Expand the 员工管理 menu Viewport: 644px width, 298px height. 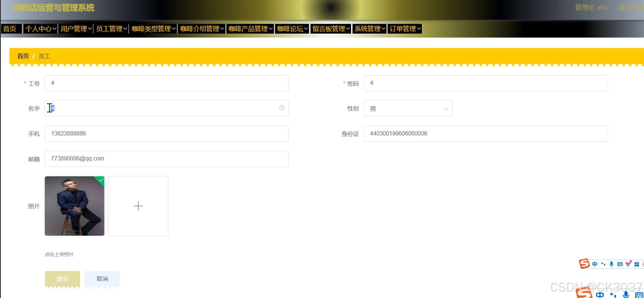point(111,29)
